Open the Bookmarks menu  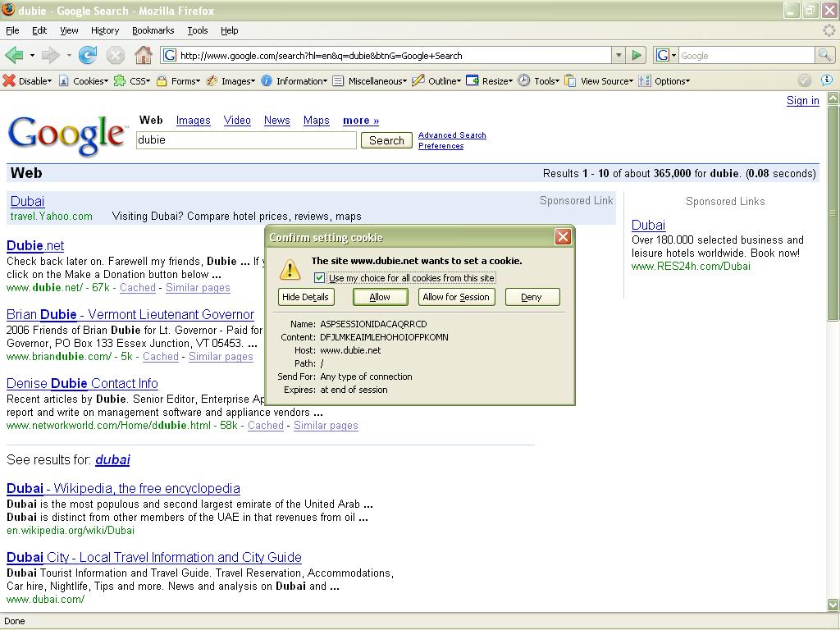[x=153, y=30]
